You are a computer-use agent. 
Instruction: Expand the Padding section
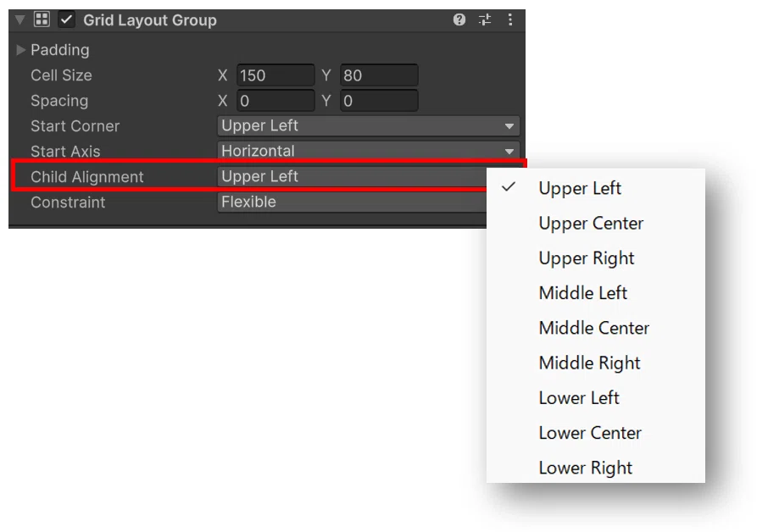coord(20,50)
